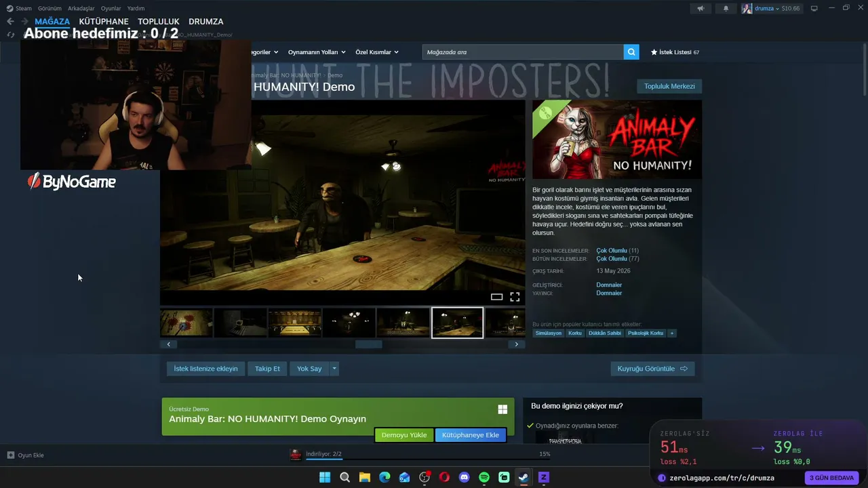Image resolution: width=868 pixels, height=488 pixels.
Task: Open the Yardım menu
Action: 136,8
